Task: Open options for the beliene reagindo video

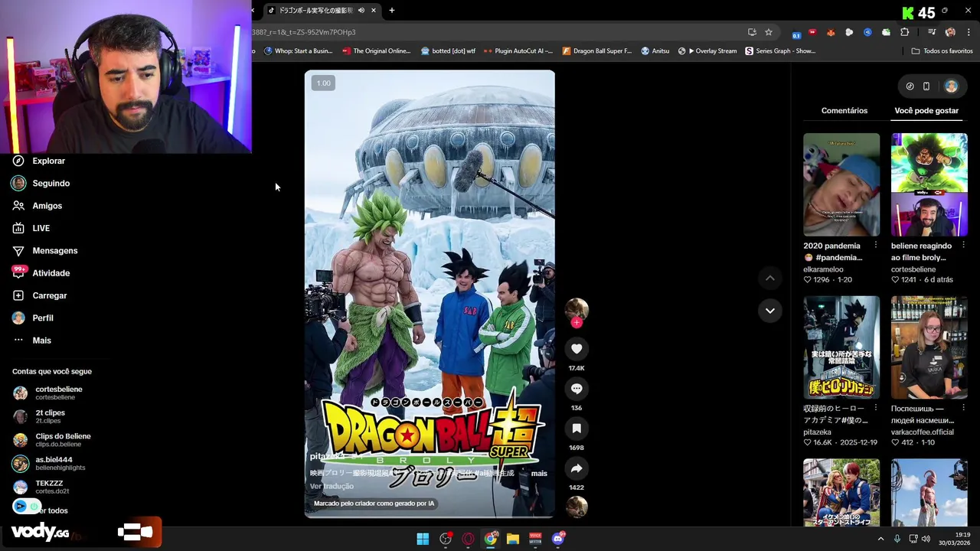Action: click(963, 245)
